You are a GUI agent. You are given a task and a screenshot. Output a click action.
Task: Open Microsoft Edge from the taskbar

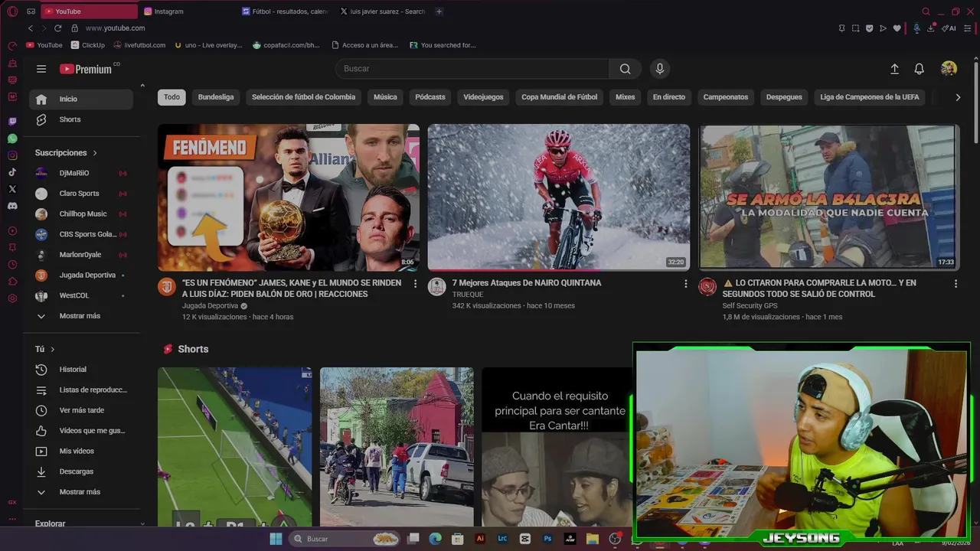[435, 539]
